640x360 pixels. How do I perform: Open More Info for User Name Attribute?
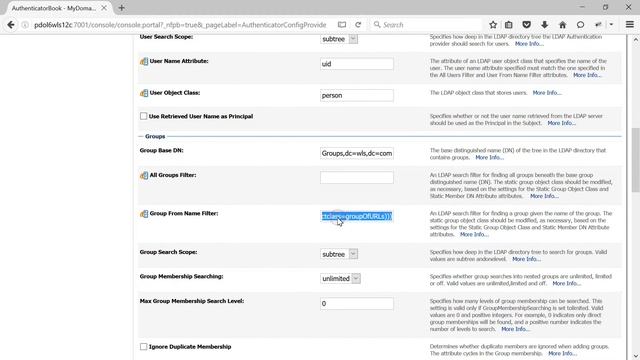(x=587, y=75)
